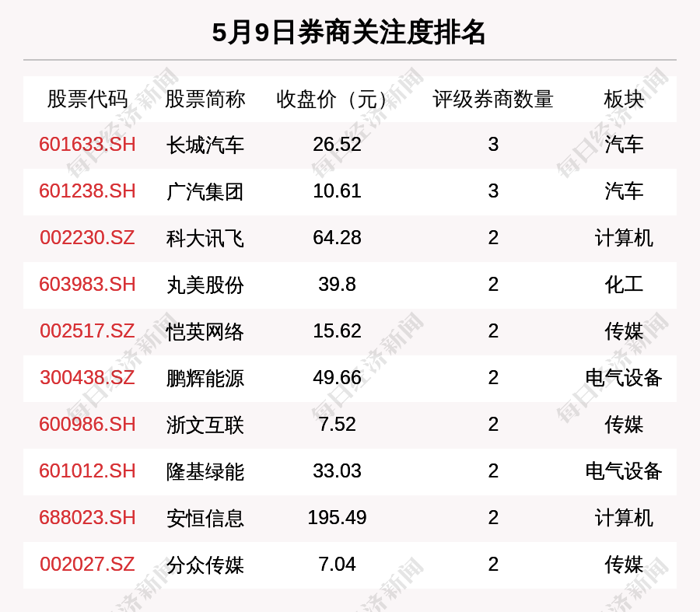Select stock code 002230.SZ
This screenshot has height=612, width=700.
click(x=87, y=238)
